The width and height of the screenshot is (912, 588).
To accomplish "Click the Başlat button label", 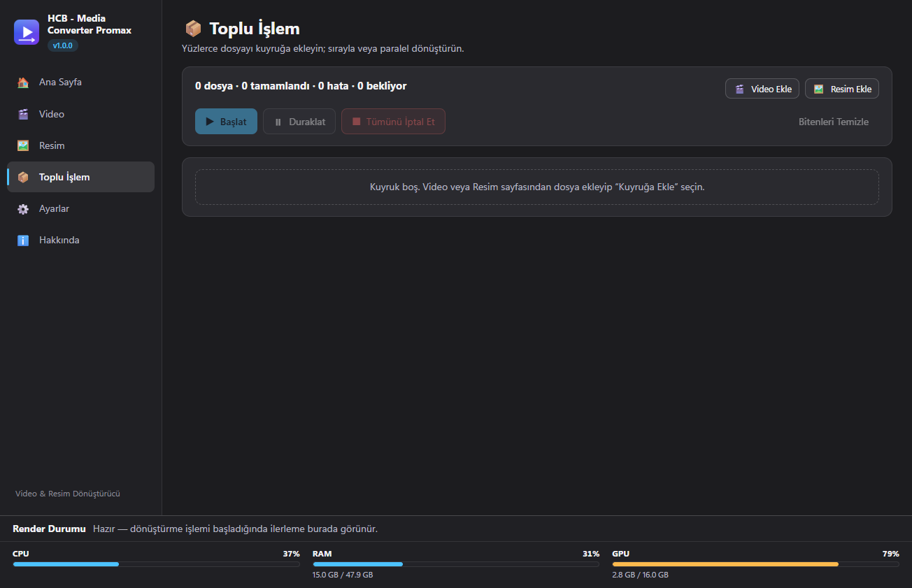I will coord(234,122).
